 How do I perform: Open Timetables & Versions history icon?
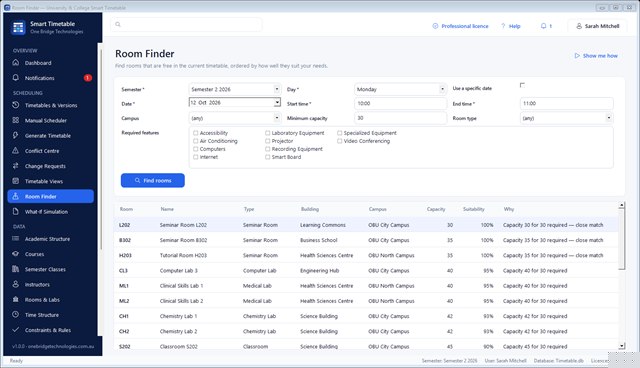pos(16,105)
